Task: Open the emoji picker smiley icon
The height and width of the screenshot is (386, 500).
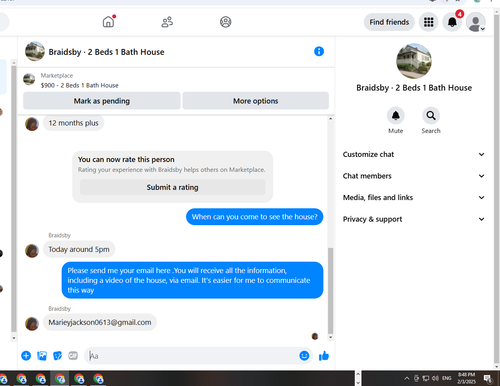Action: pyautogui.click(x=304, y=356)
